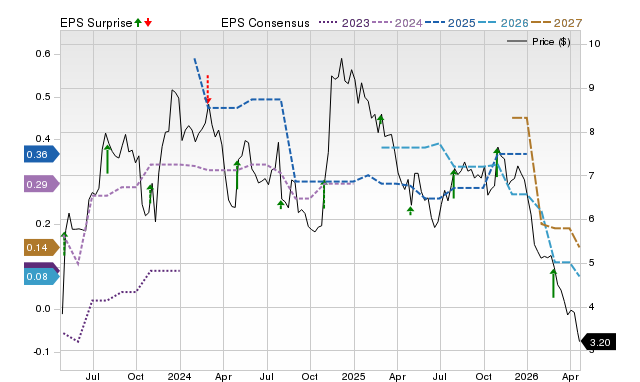Click the light blue 0.08 consensus value tag
The height and width of the screenshot is (382, 640).
(42, 277)
